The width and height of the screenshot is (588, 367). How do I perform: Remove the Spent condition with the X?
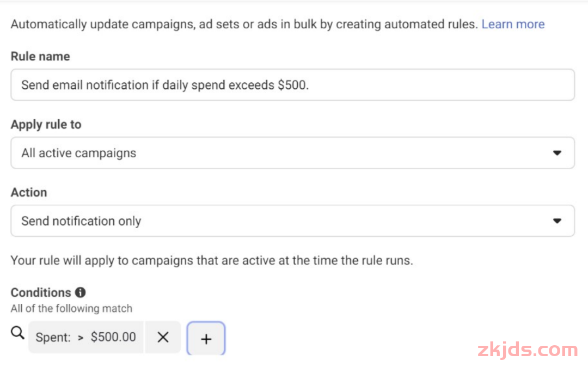coord(163,338)
